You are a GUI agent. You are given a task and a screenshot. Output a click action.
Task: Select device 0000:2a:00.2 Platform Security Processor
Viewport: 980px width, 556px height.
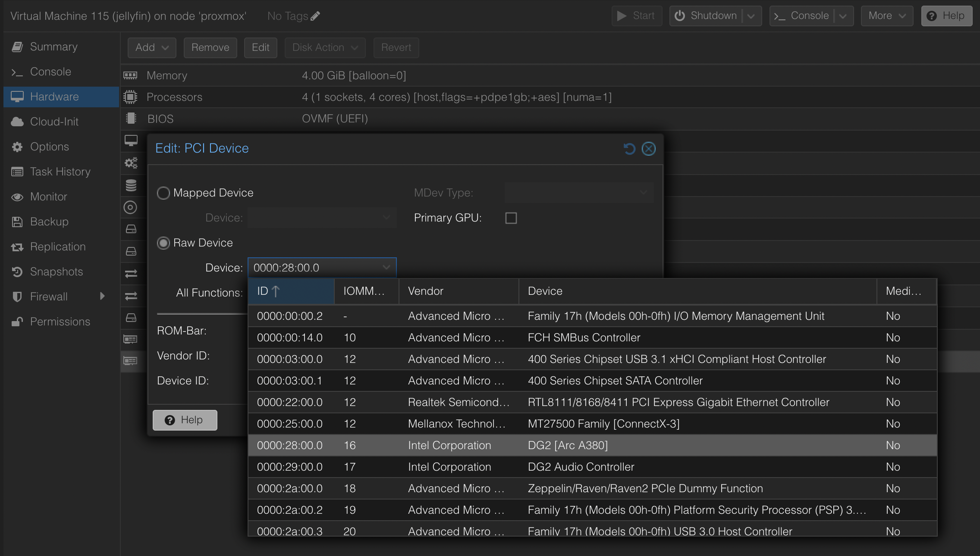[592, 510]
